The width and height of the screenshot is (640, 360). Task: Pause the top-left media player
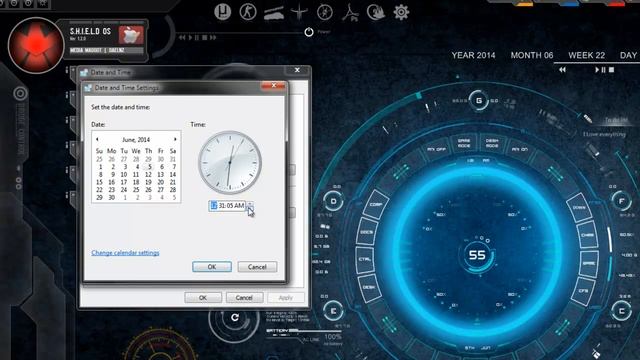(x=197, y=38)
